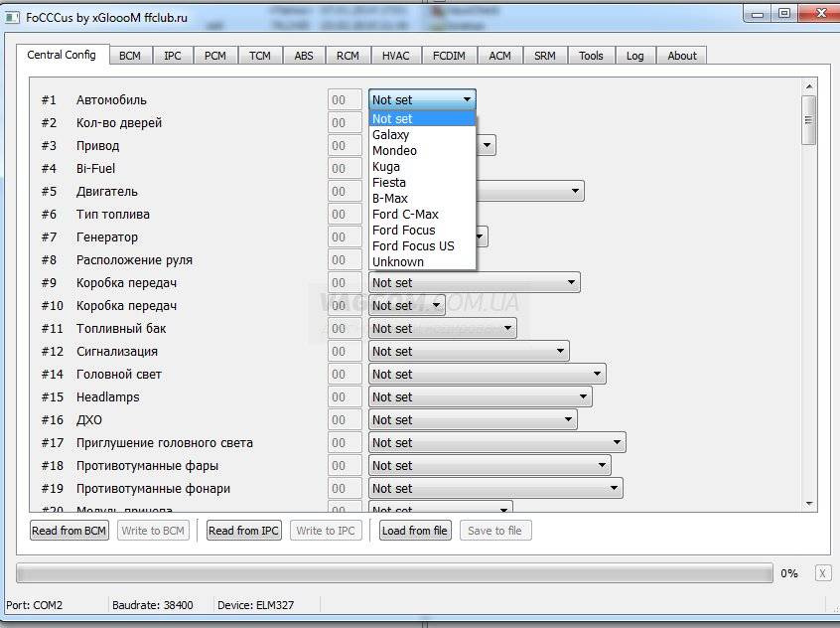This screenshot has height=628, width=840.
Task: Expand the #19 Противотуманные фонари dropdown
Action: click(x=495, y=489)
